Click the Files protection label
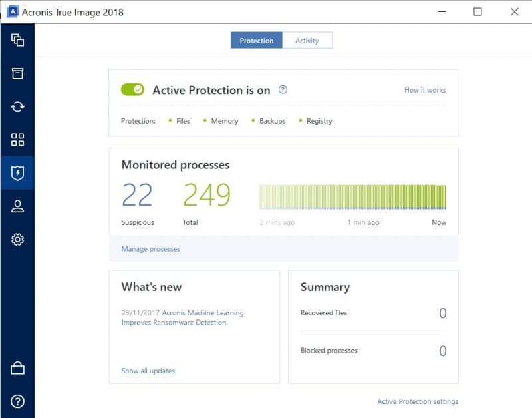The height and width of the screenshot is (418, 532). click(x=183, y=121)
